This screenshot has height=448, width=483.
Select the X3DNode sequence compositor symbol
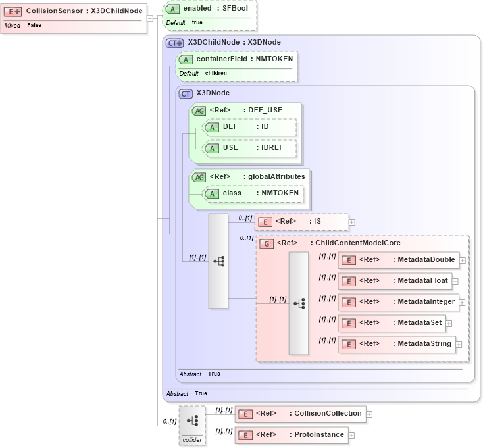click(x=218, y=261)
